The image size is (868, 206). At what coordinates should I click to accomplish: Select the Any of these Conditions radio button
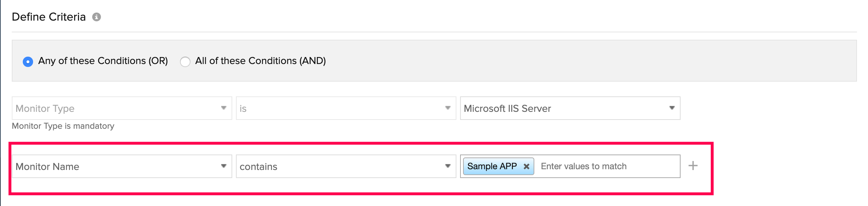pos(28,61)
